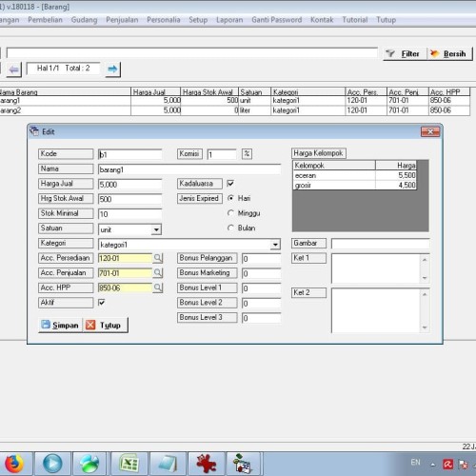Uncheck the Aktif checkbox

102,303
